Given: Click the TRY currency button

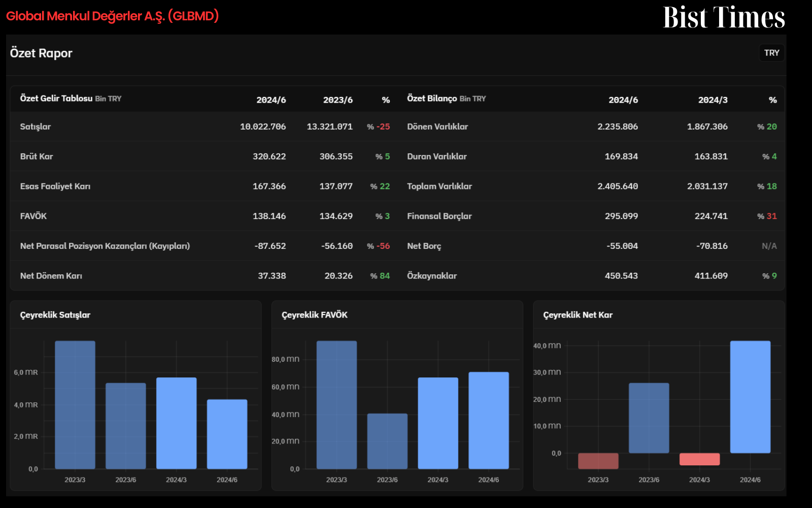Looking at the screenshot, I should click(771, 53).
